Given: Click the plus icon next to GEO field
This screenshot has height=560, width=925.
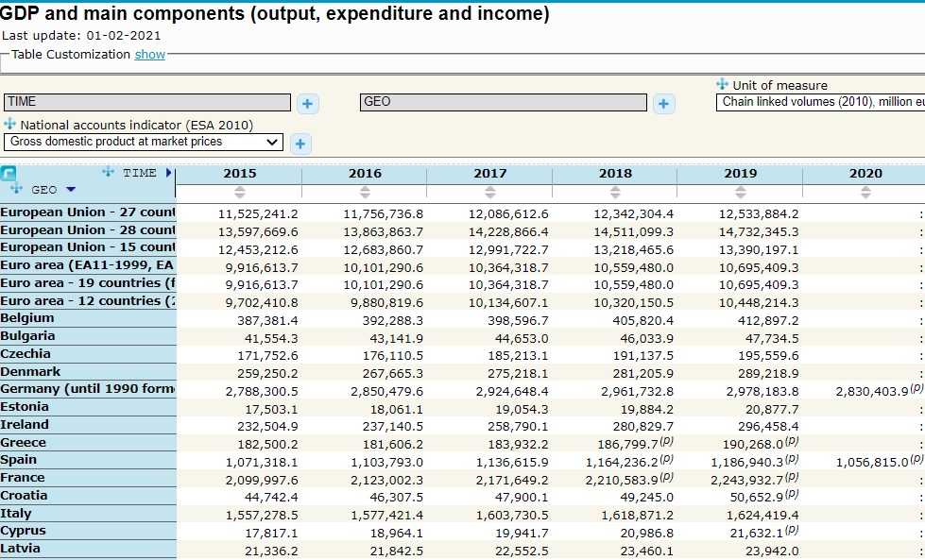Looking at the screenshot, I should click(x=664, y=104).
